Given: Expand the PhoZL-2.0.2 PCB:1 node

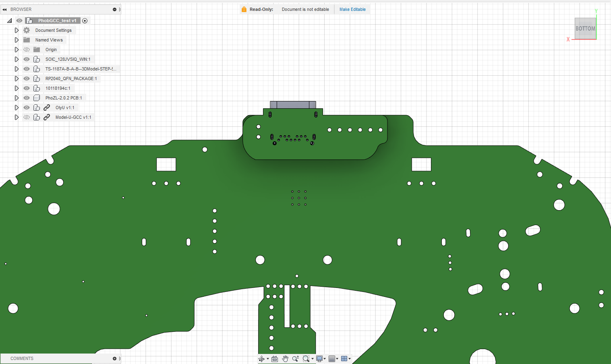Looking at the screenshot, I should click(17, 98).
